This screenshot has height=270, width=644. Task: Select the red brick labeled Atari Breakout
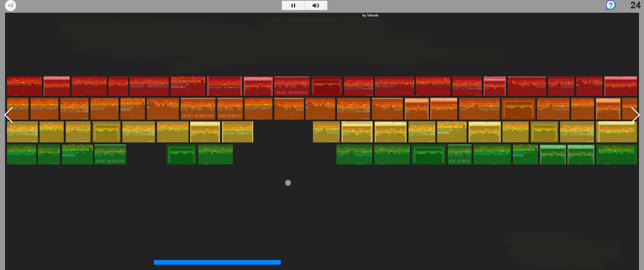pos(292,86)
